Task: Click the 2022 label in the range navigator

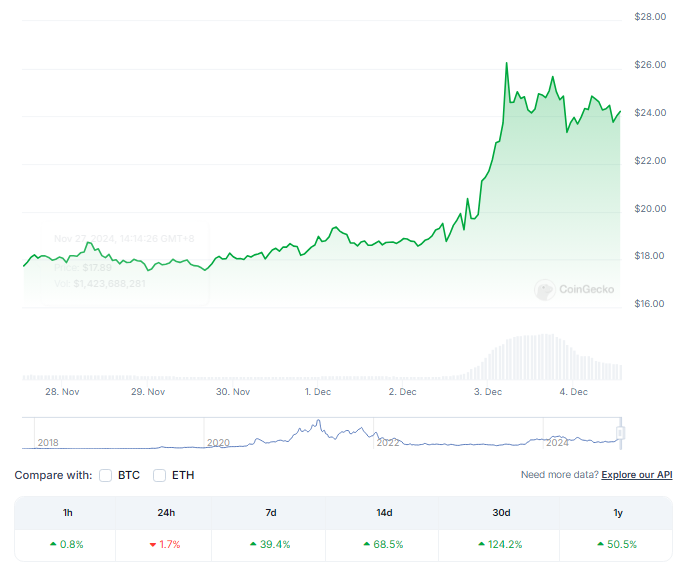Action: 387,441
